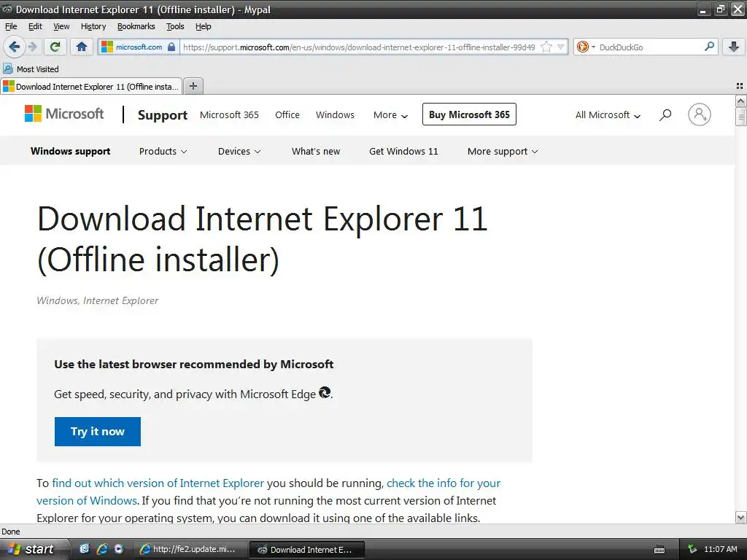Open the Home page icon
Viewport: 747px width, 560px height.
coord(82,47)
